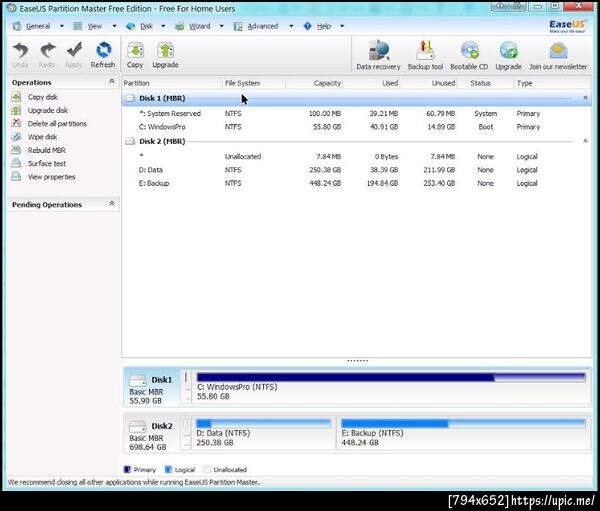Launch the Bootable CD creator
The image size is (600, 511).
point(470,51)
